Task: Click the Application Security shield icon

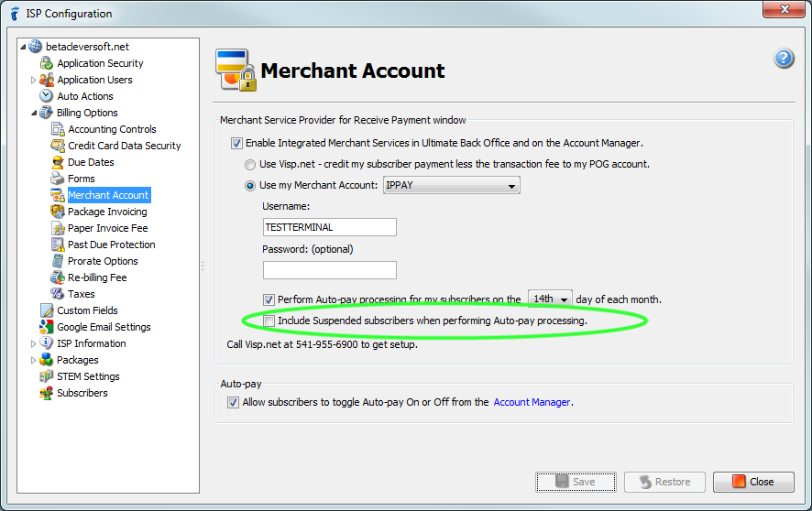Action: (x=47, y=63)
